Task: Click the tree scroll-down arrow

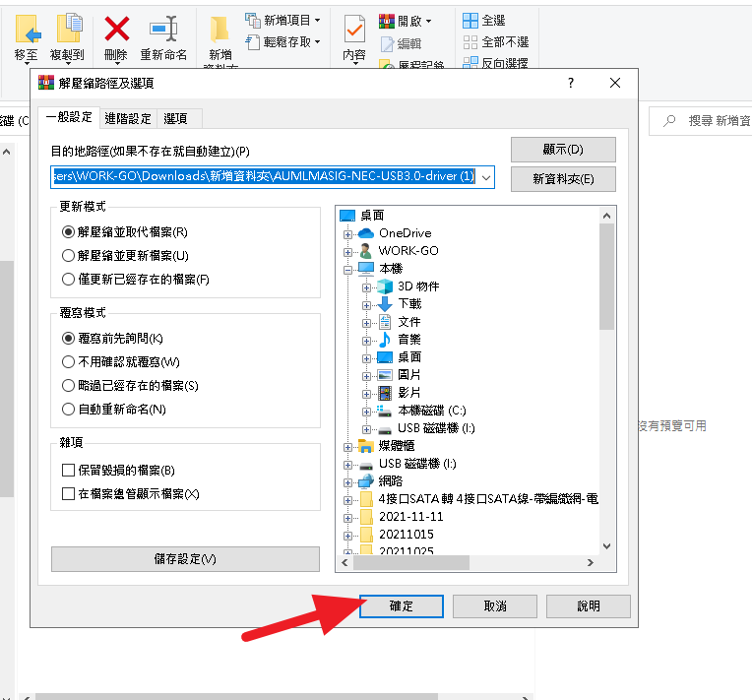Action: coord(606,546)
